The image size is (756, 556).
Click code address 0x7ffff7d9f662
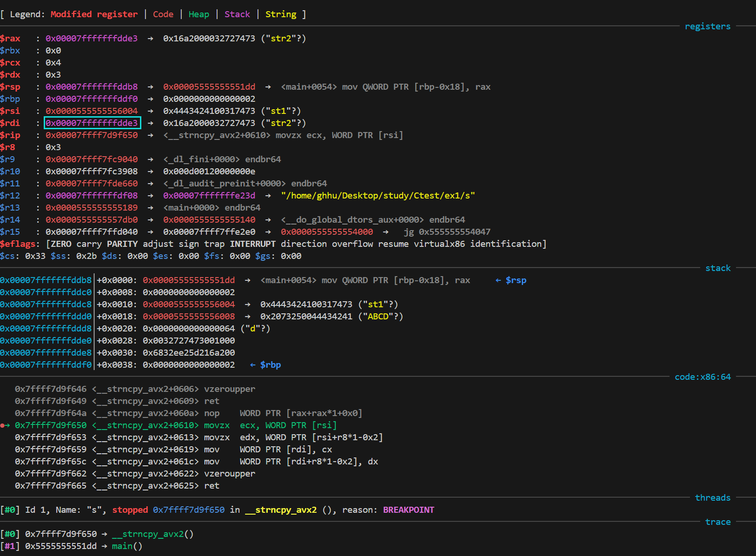click(x=51, y=474)
